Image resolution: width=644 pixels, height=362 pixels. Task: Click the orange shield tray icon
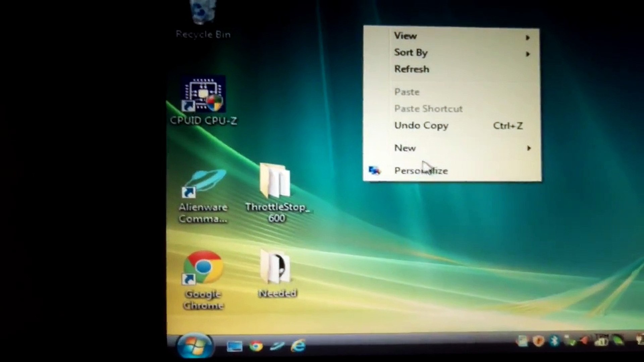pyautogui.click(x=538, y=341)
